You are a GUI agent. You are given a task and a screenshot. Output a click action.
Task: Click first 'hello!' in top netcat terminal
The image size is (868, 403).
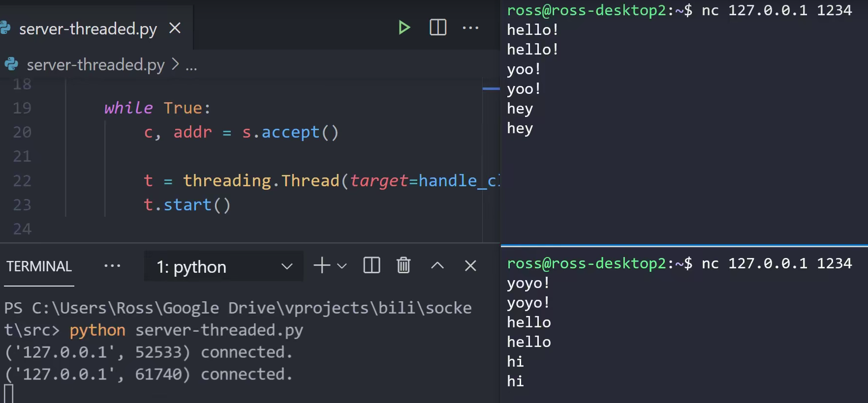(x=533, y=30)
